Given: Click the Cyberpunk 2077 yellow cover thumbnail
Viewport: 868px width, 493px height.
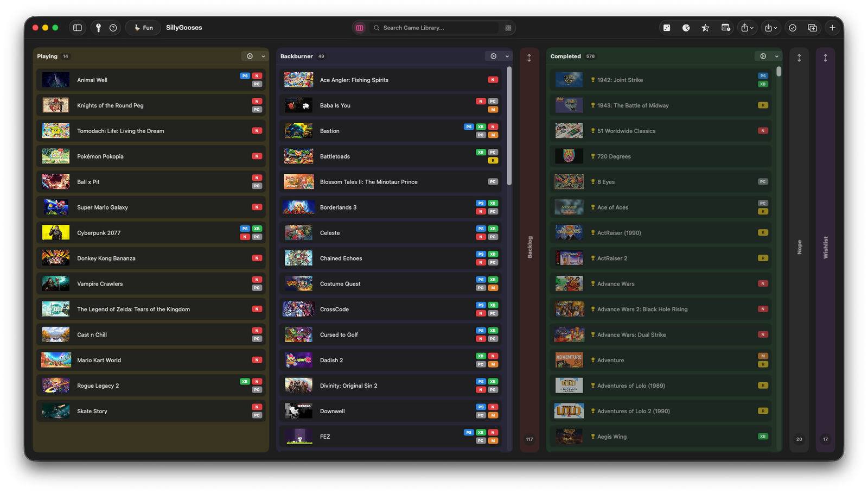Looking at the screenshot, I should [56, 232].
